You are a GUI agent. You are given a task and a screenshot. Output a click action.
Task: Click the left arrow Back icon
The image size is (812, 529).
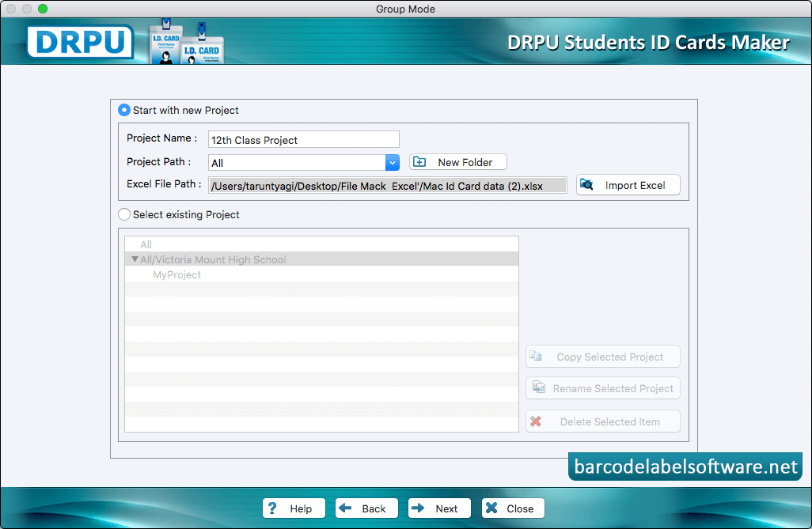point(345,508)
